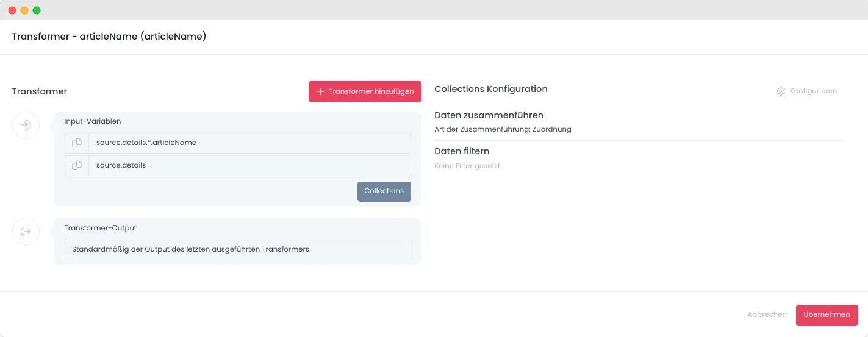Select the Input-Variablen arrow circle icon
The height and width of the screenshot is (337, 868).
[26, 126]
